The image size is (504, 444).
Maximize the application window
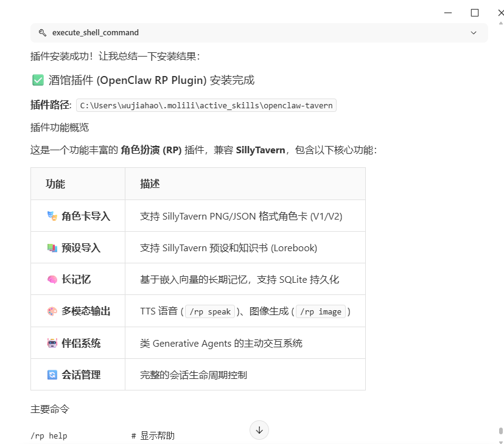475,12
